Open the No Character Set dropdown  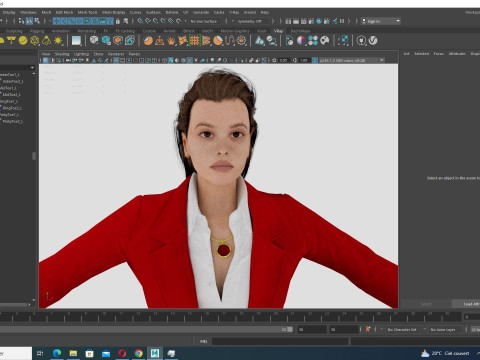pyautogui.click(x=403, y=329)
